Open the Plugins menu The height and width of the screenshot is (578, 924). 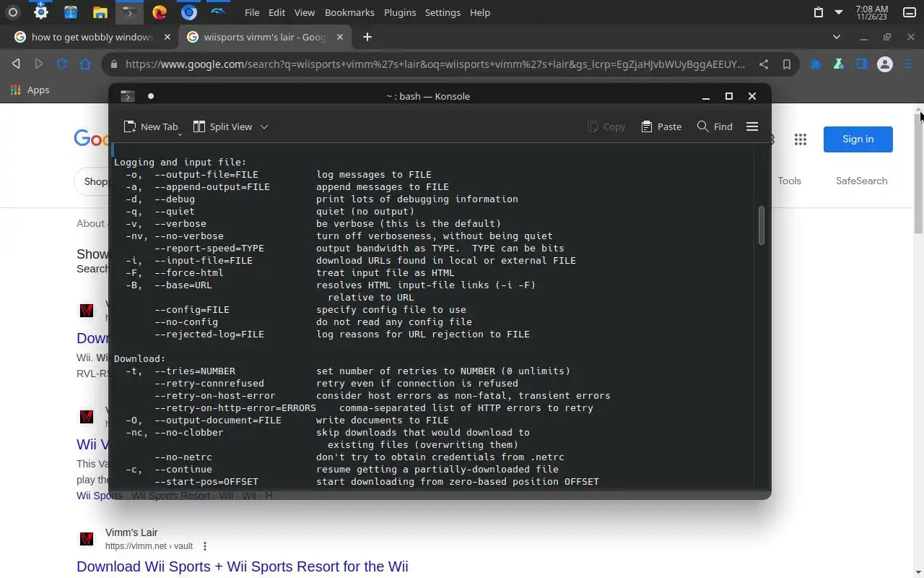click(400, 12)
